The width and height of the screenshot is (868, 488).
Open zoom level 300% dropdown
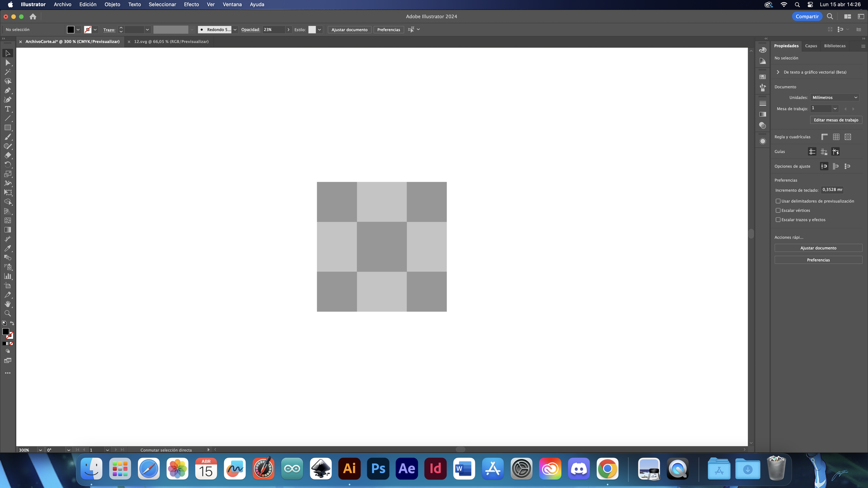pyautogui.click(x=40, y=450)
